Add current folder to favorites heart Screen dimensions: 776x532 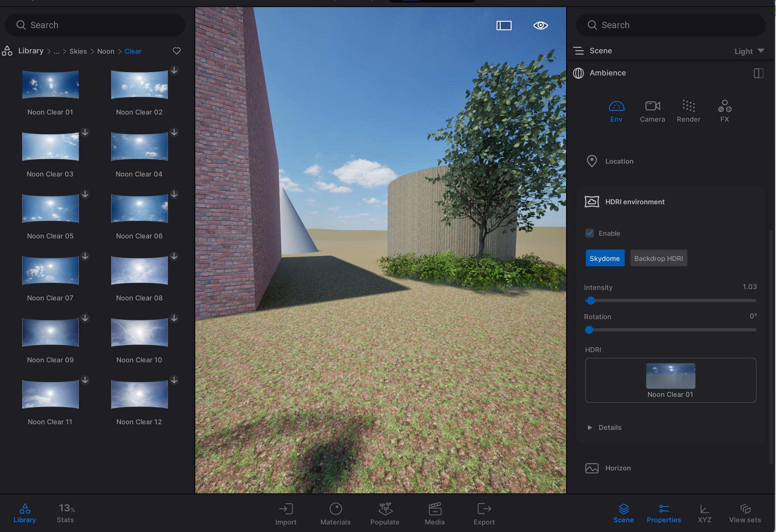click(x=177, y=51)
